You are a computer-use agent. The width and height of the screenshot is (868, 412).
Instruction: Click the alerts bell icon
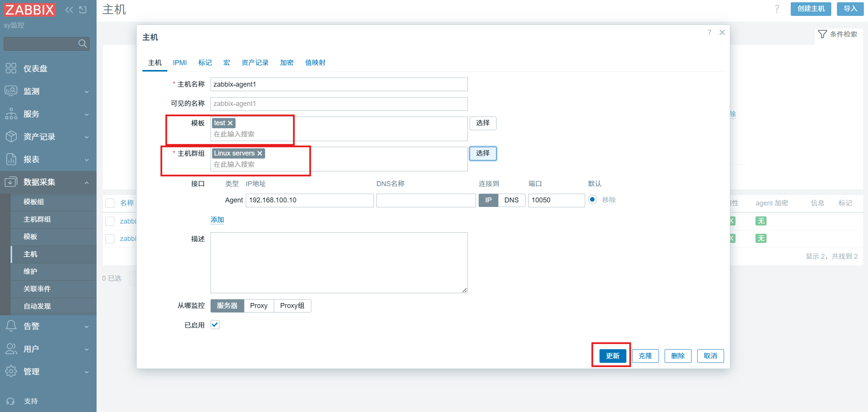coord(11,326)
